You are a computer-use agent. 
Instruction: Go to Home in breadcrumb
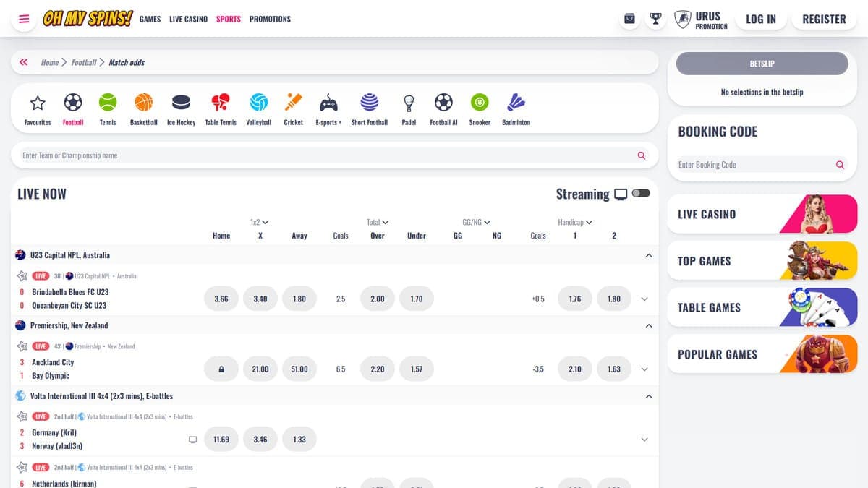pos(50,62)
